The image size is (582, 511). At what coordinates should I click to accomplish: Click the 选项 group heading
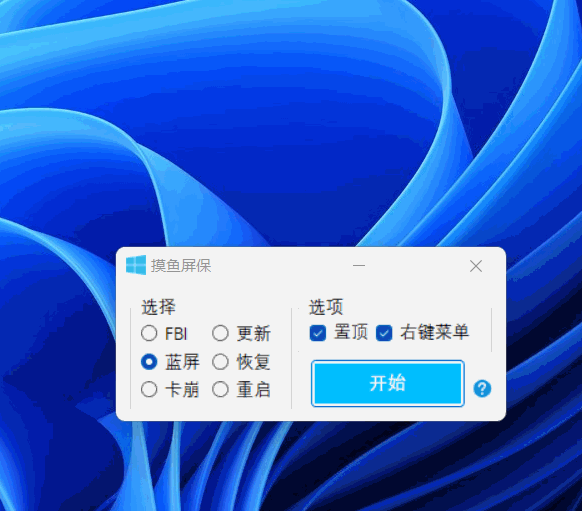[x=326, y=307]
